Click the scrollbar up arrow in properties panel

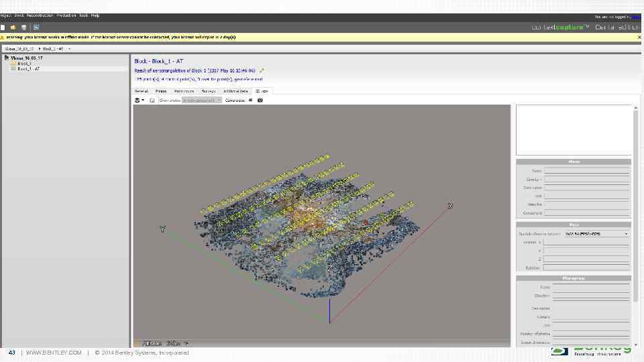click(x=636, y=107)
